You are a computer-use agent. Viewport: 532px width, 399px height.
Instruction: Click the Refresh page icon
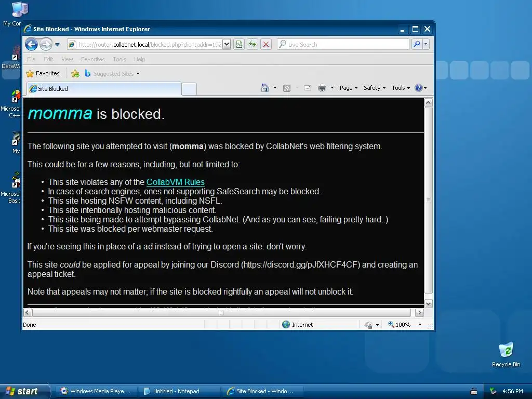(x=252, y=45)
